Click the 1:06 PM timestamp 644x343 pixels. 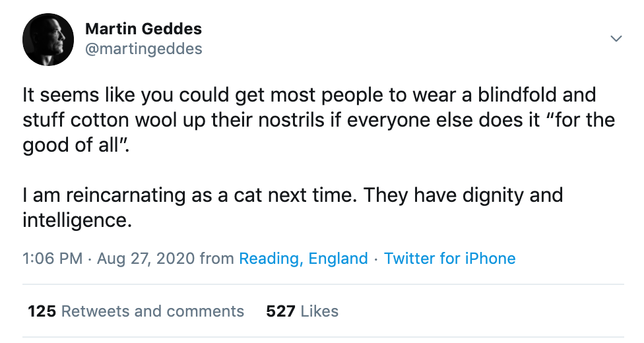52,259
